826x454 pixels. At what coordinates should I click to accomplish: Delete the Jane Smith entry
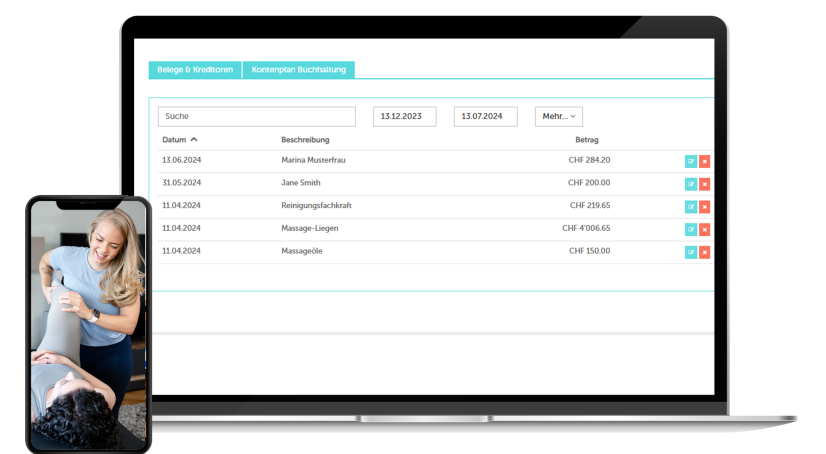click(x=704, y=184)
